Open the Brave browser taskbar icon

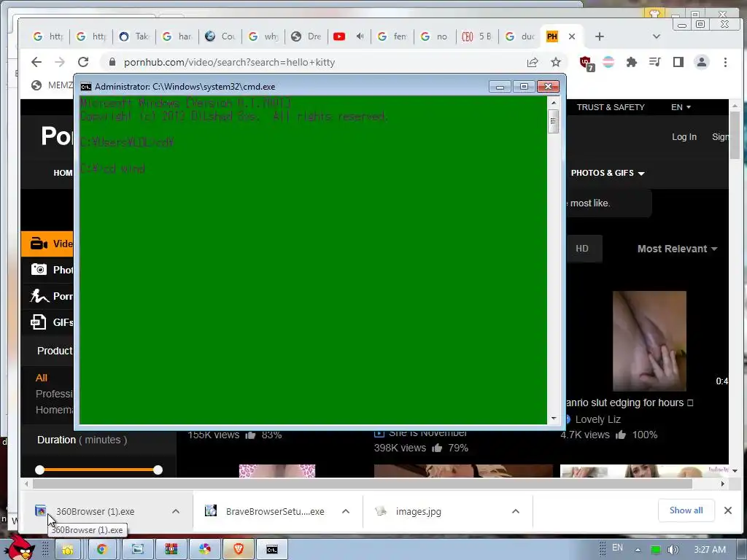[239, 550]
